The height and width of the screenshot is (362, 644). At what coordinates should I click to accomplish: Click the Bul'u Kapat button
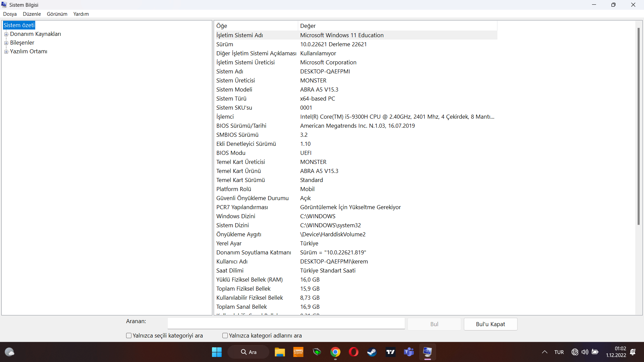click(490, 324)
